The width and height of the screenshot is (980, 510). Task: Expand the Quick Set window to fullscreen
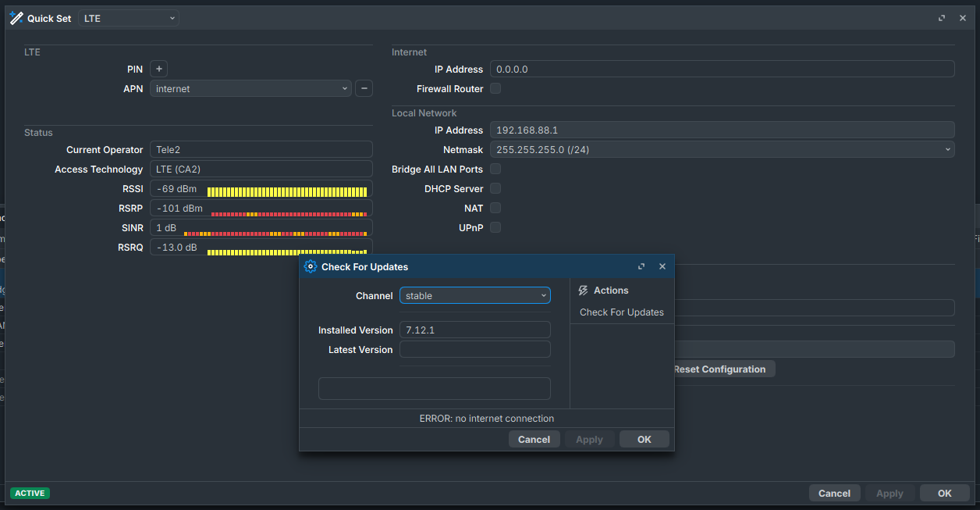[x=942, y=18]
